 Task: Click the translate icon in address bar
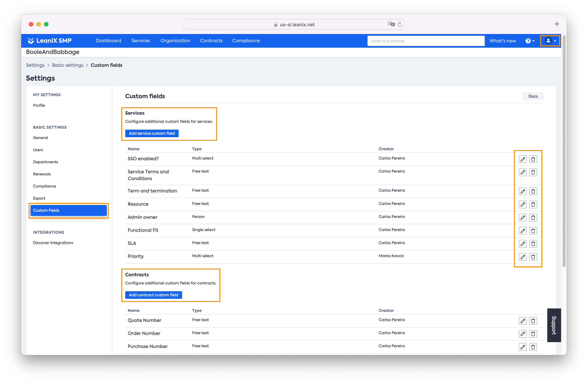[x=391, y=24]
